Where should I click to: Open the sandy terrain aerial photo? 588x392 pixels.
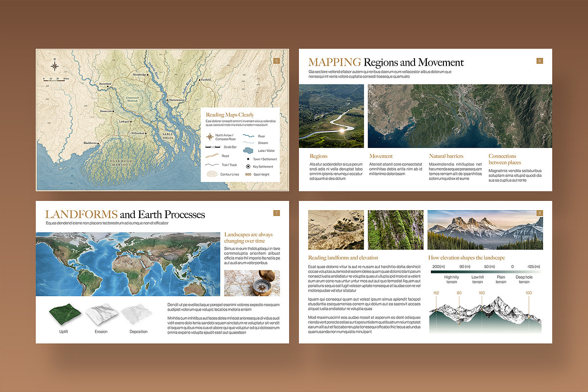(x=336, y=230)
